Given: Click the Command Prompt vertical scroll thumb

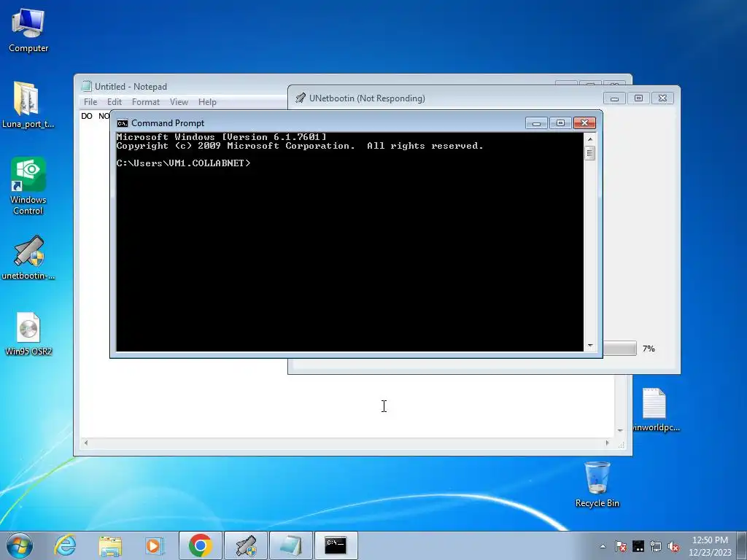Looking at the screenshot, I should 590,153.
